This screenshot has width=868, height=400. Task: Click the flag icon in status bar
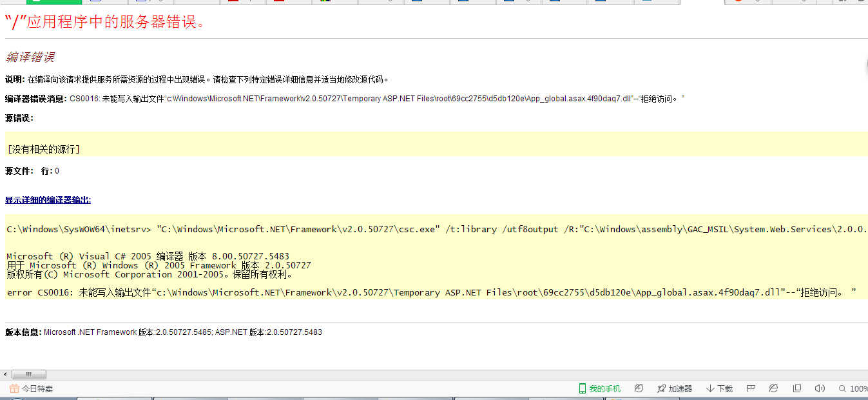pos(751,388)
